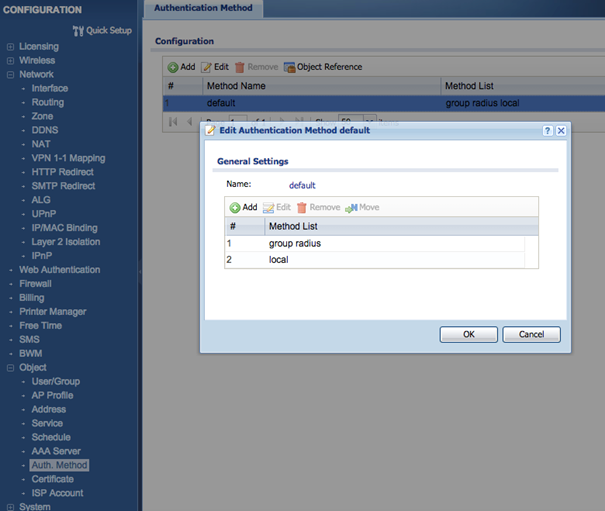Collapse the Network tree node
This screenshot has height=511, width=605.
[x=10, y=75]
